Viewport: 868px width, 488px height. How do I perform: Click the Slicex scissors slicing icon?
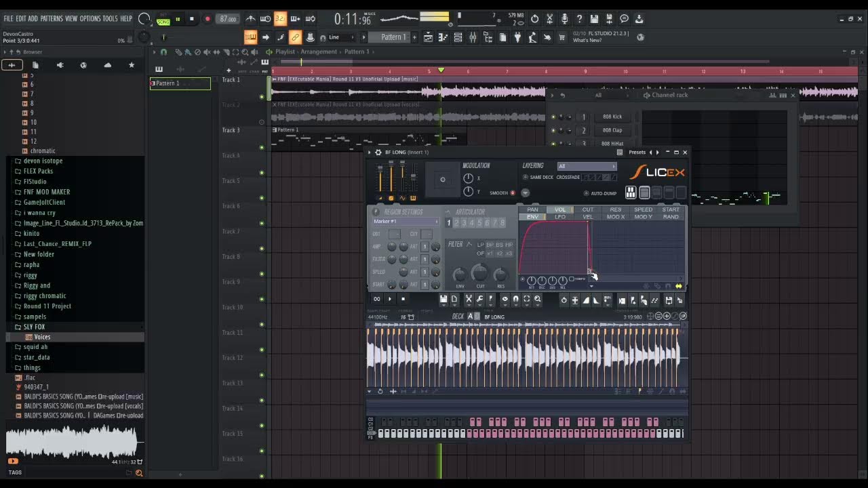pyautogui.click(x=469, y=300)
